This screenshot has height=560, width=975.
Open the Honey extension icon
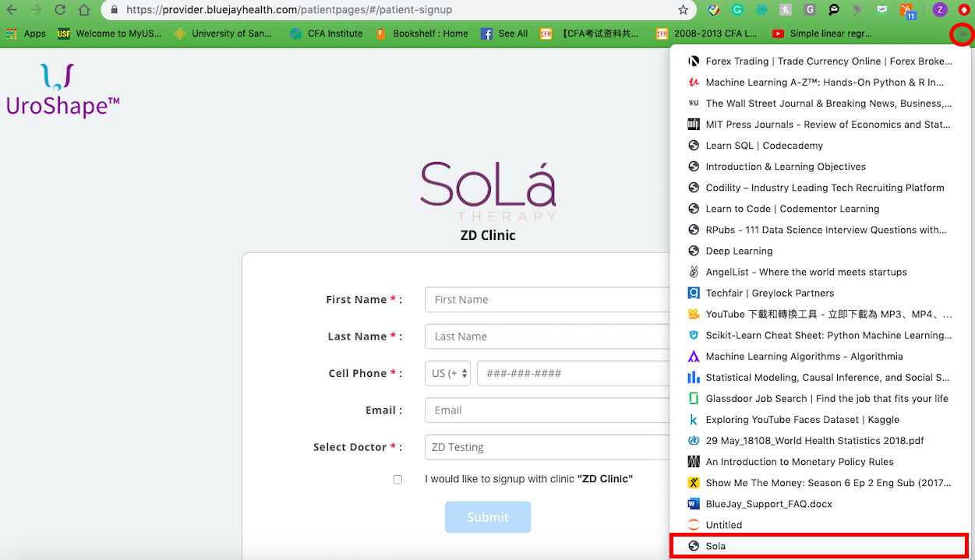pos(786,10)
